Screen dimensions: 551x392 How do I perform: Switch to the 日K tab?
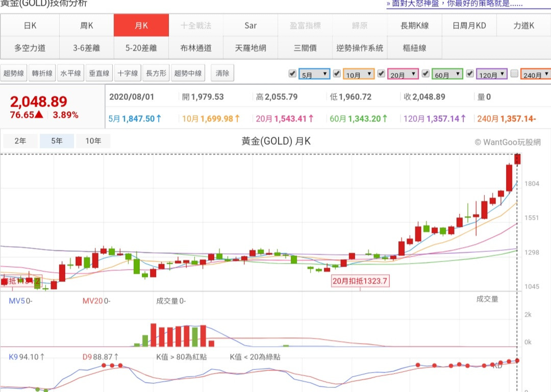tap(30, 25)
